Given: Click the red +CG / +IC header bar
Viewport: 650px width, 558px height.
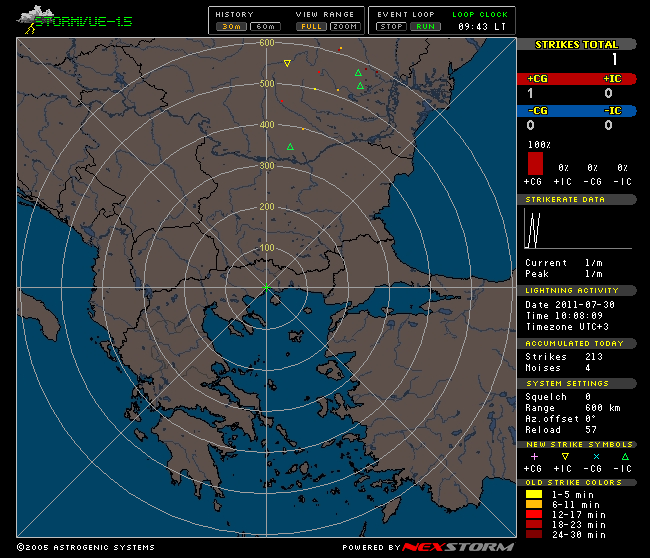Looking at the screenshot, I should 577,79.
